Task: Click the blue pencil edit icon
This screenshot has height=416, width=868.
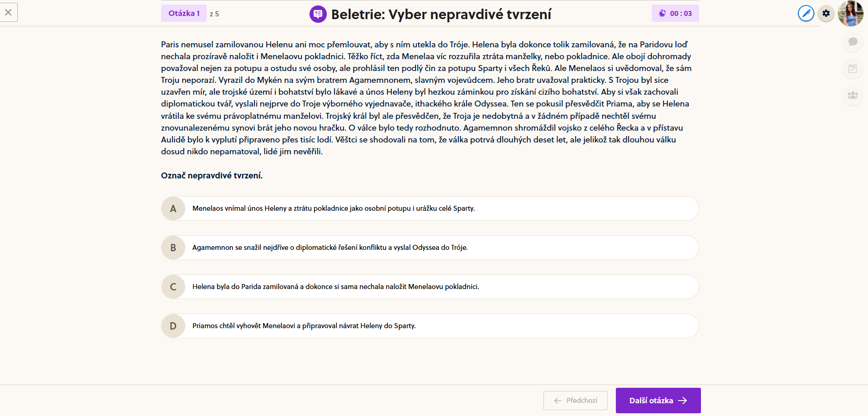Action: (x=806, y=13)
